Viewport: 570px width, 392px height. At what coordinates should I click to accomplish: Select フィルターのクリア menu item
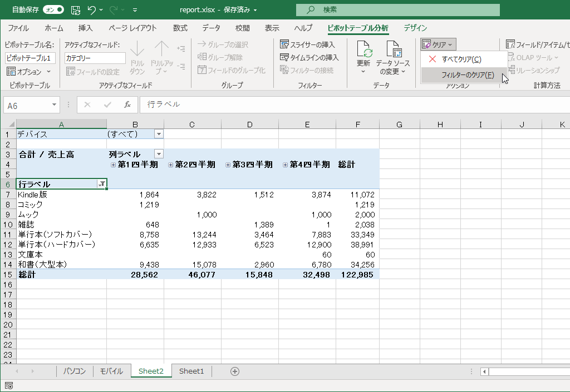(x=467, y=75)
